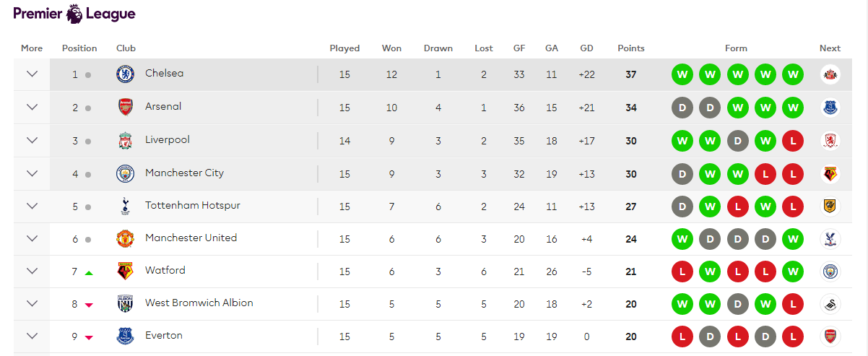Expand the Liverpool row details
The image size is (868, 356).
pyautogui.click(x=32, y=140)
